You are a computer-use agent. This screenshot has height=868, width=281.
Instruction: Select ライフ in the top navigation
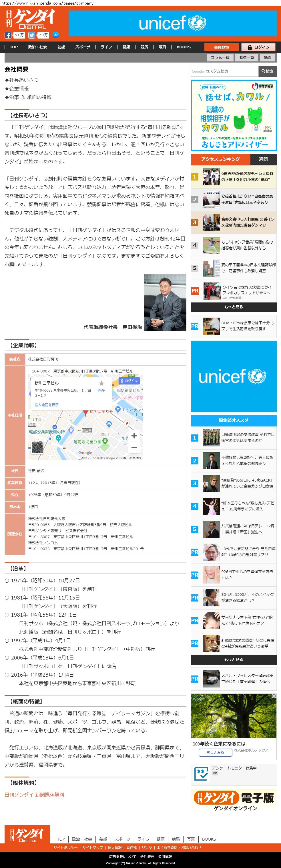[x=106, y=47]
